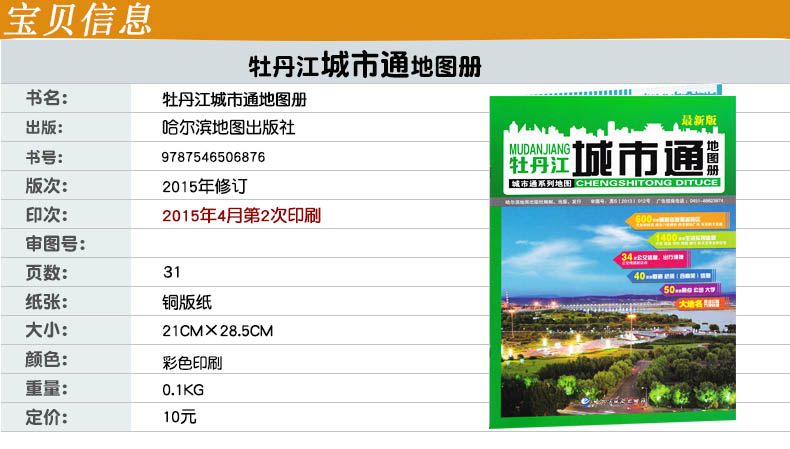Select weight value 0.1KG
Screen dimensions: 790x449
[x=183, y=390]
